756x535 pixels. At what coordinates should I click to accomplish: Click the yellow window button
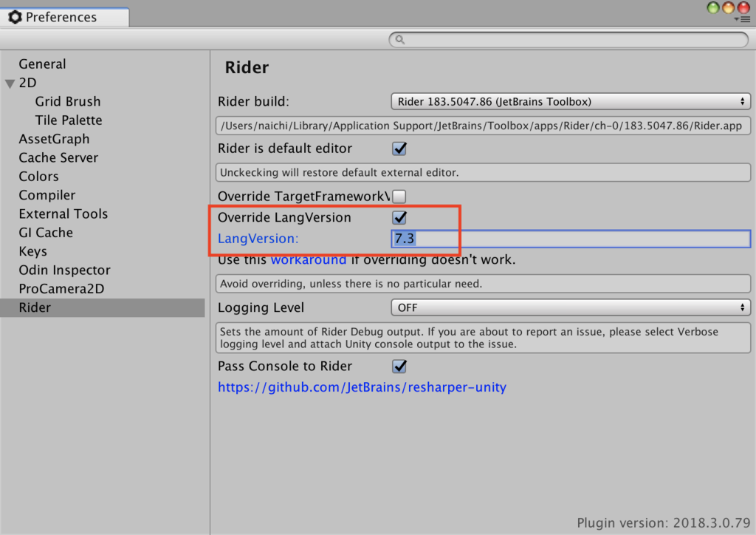coord(729,7)
